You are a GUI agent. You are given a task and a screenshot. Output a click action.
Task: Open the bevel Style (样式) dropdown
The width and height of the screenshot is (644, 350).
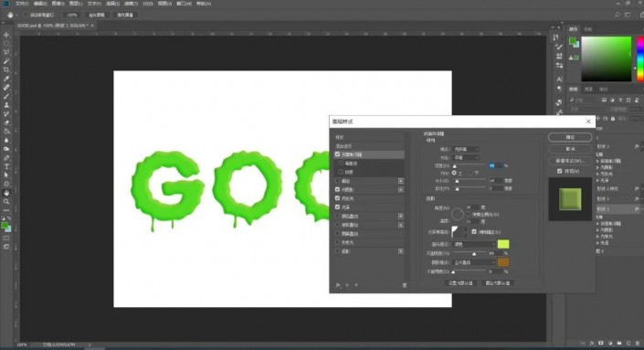465,149
